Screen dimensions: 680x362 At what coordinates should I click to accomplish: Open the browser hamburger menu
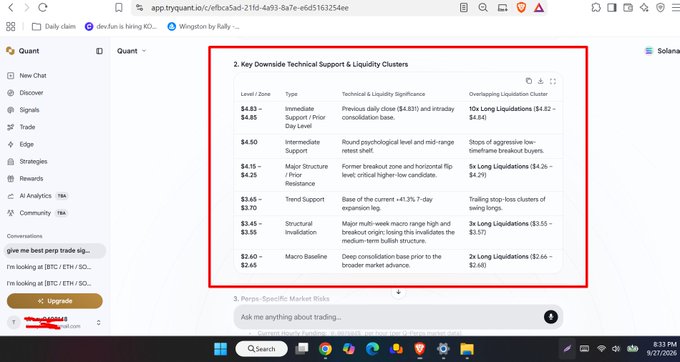675,7
